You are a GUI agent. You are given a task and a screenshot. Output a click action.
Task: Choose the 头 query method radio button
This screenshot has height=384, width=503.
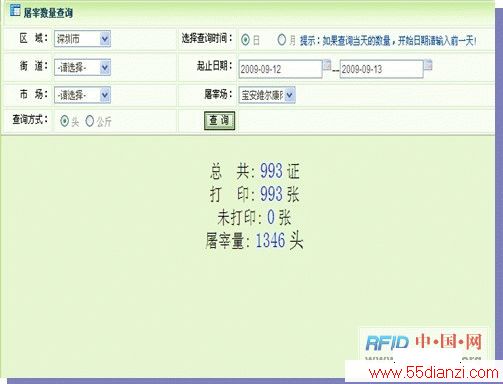64,121
